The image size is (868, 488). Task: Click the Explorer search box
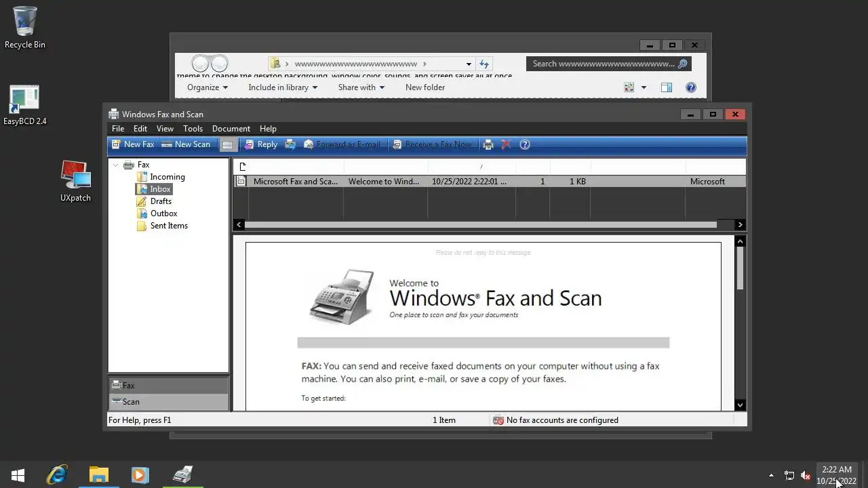point(608,64)
